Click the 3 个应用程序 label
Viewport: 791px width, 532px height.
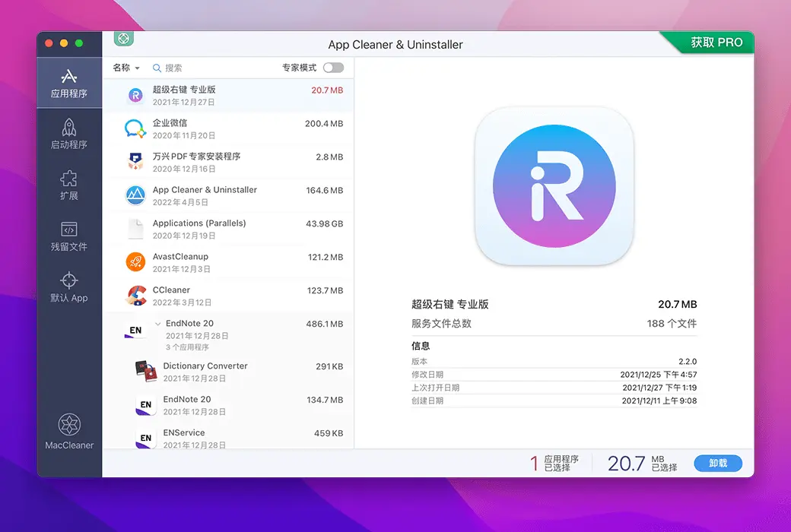click(187, 347)
